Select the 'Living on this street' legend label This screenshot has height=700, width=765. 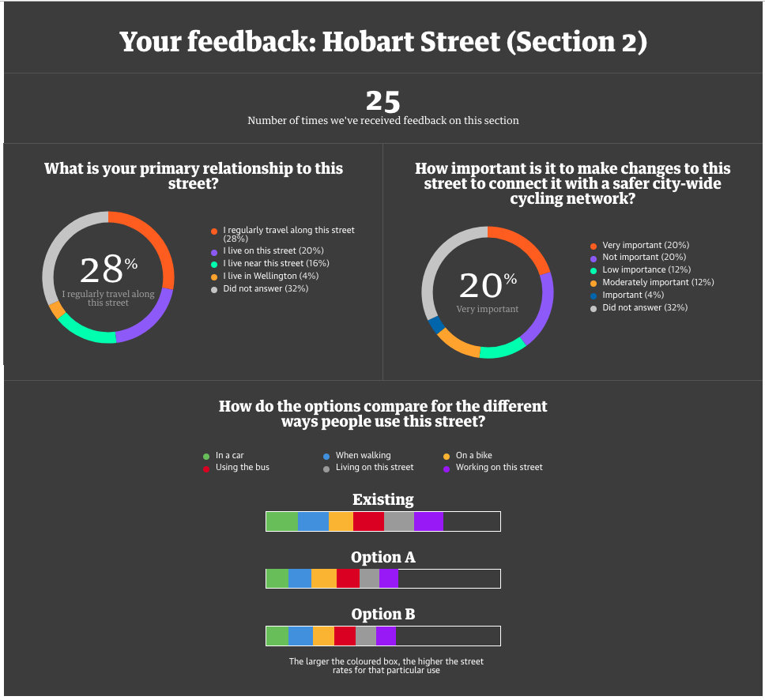point(375,468)
